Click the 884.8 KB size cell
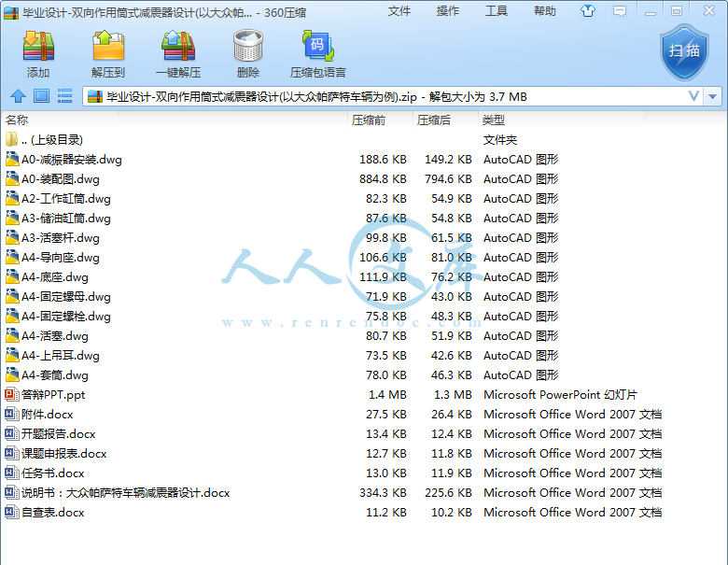Image resolution: width=728 pixels, height=565 pixels. coord(383,179)
